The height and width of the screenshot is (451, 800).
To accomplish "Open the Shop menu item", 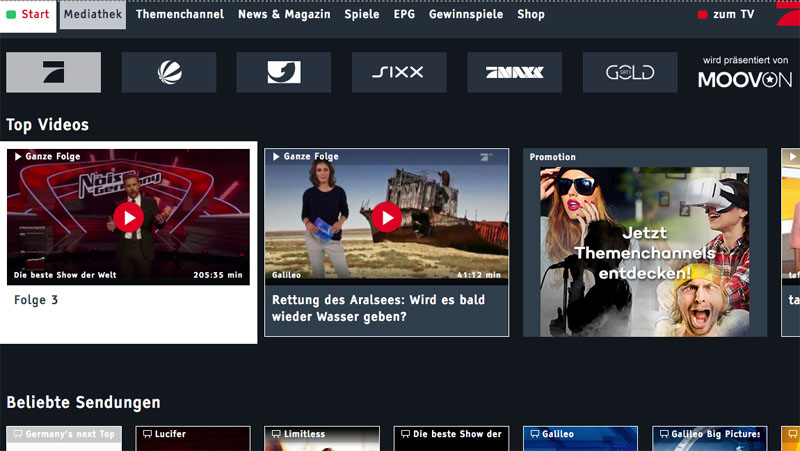I will [531, 14].
